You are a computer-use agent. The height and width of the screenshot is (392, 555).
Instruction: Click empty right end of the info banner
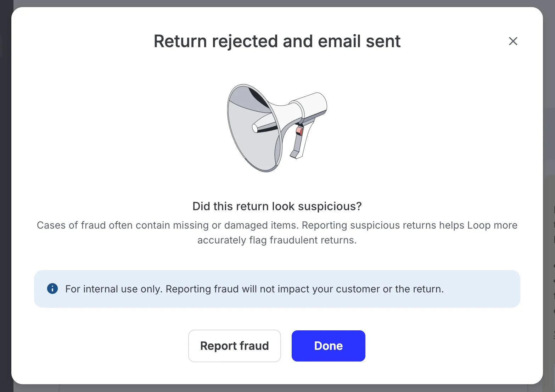pyautogui.click(x=482, y=289)
